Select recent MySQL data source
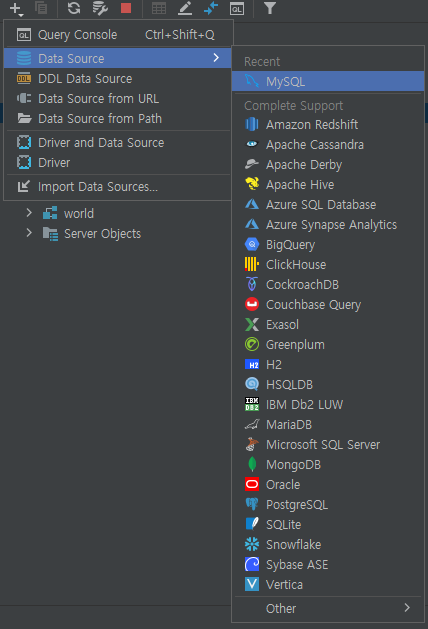 point(328,82)
